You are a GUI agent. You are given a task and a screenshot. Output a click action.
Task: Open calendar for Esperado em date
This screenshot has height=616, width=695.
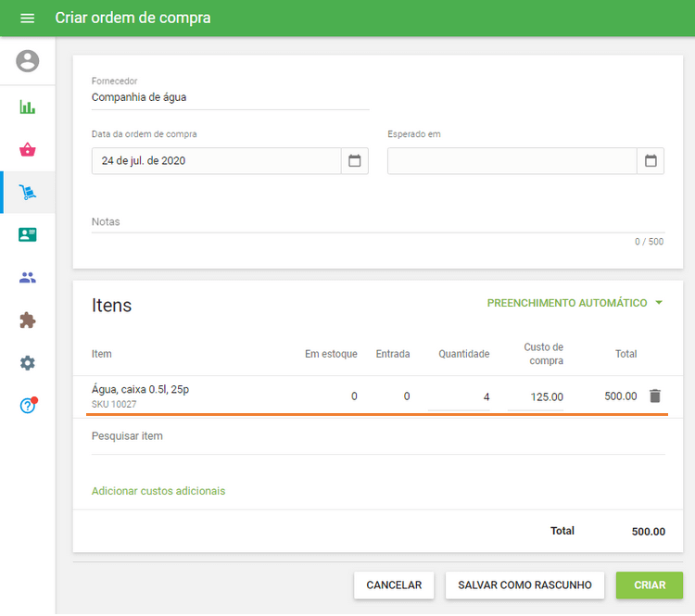[x=651, y=161]
